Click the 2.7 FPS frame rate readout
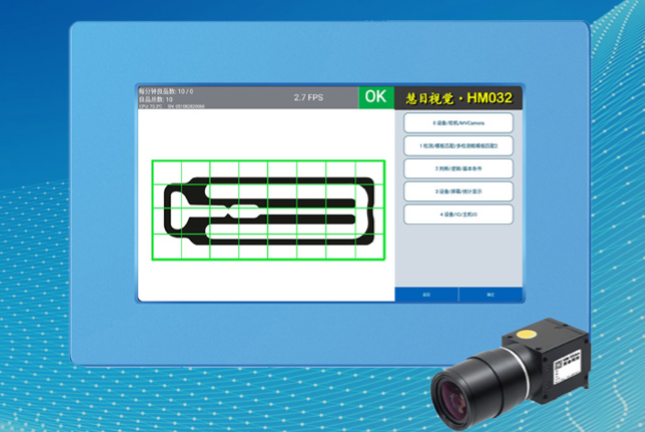The height and width of the screenshot is (432, 645). pos(308,98)
